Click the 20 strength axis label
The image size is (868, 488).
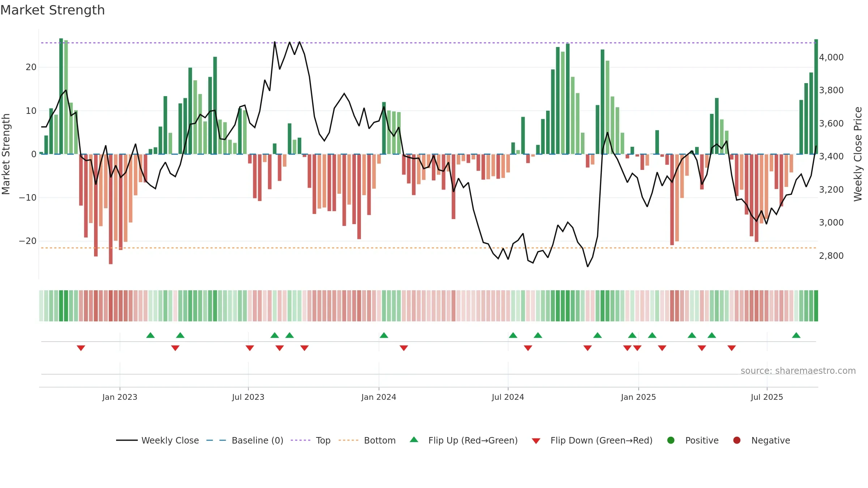(x=31, y=67)
